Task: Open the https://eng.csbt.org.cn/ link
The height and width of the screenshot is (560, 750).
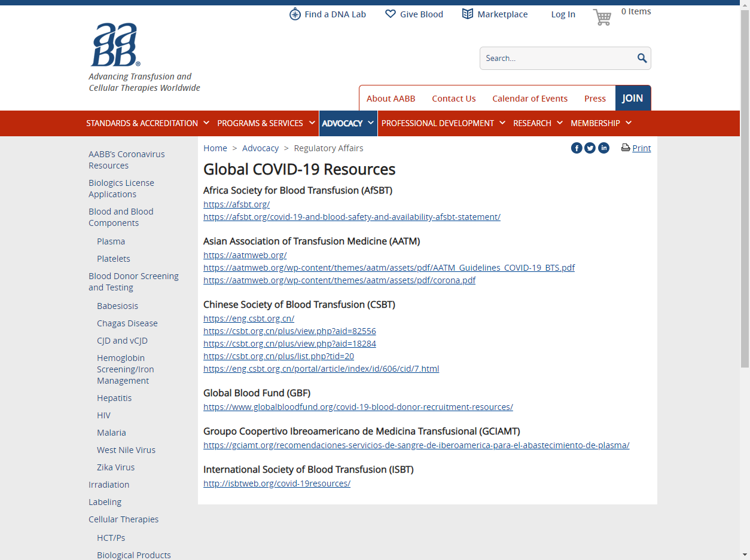Action: (249, 319)
